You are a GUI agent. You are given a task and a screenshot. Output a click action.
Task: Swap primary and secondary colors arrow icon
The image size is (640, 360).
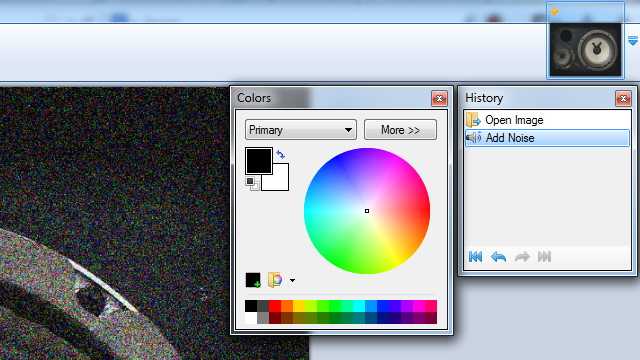[280, 154]
